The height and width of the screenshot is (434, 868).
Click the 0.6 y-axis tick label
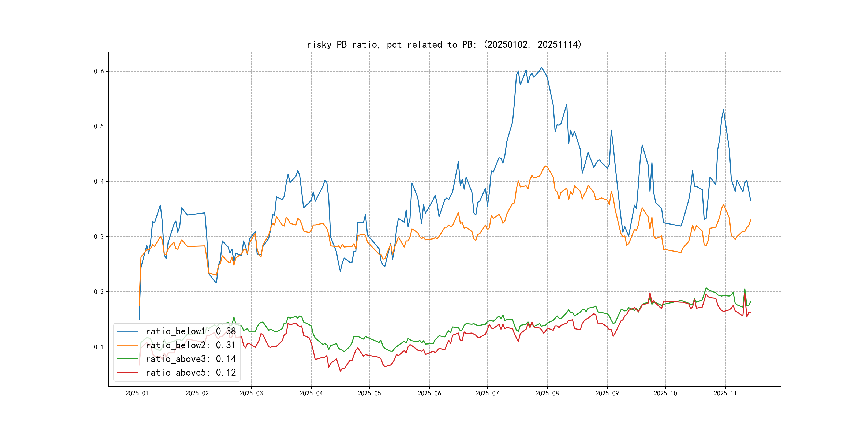[x=99, y=71]
